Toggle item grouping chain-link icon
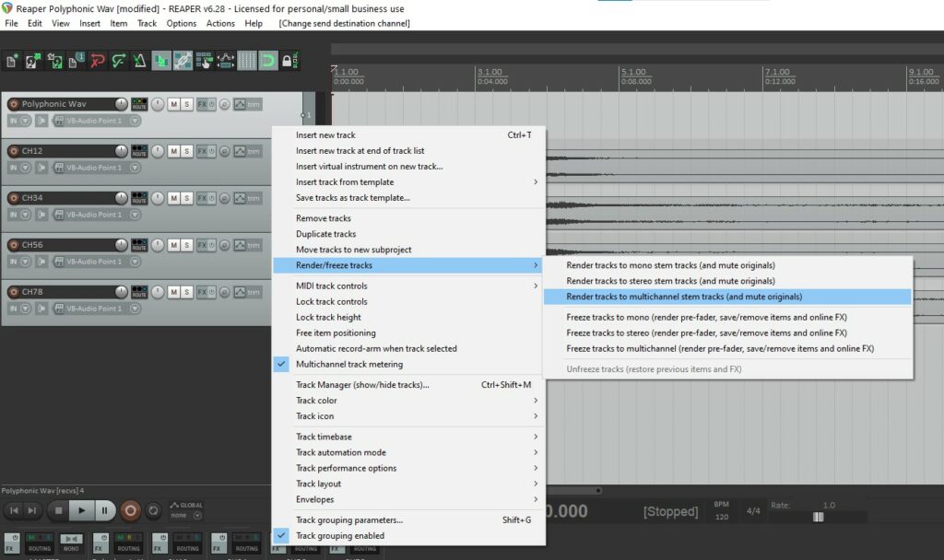This screenshot has height=560, width=944. point(183,61)
